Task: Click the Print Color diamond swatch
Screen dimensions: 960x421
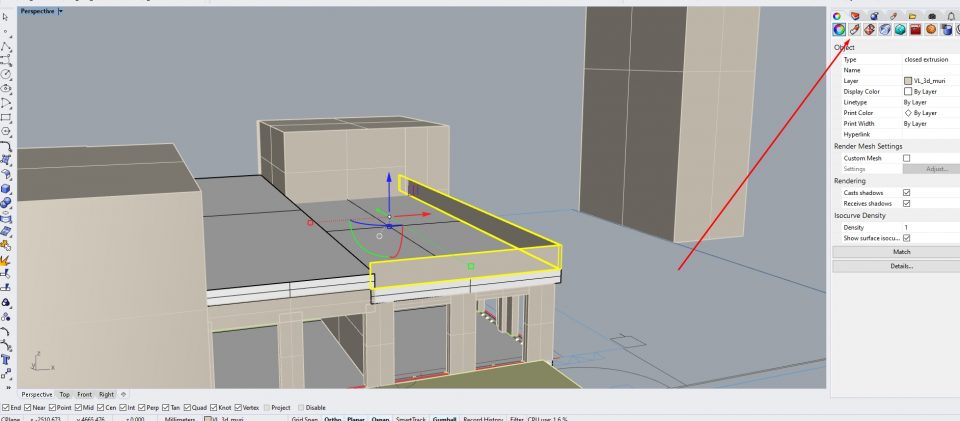Action: pyautogui.click(x=907, y=113)
